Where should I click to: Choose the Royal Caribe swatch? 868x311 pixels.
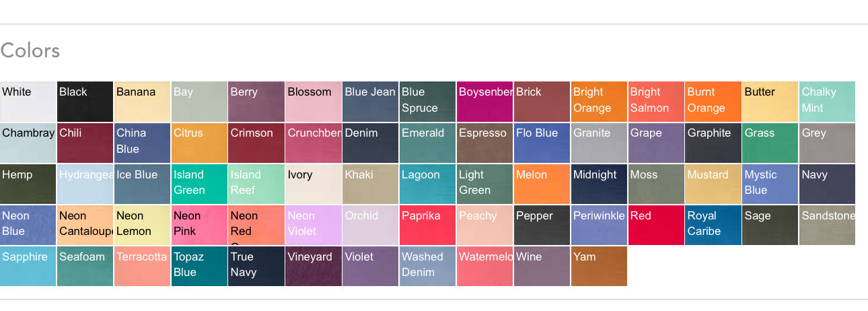(x=713, y=226)
